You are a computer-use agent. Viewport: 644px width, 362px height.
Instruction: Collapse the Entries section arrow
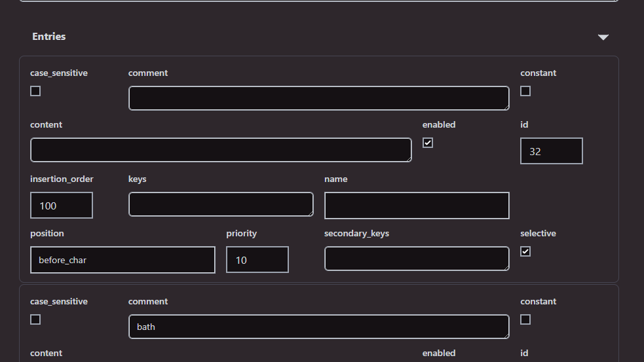point(603,37)
